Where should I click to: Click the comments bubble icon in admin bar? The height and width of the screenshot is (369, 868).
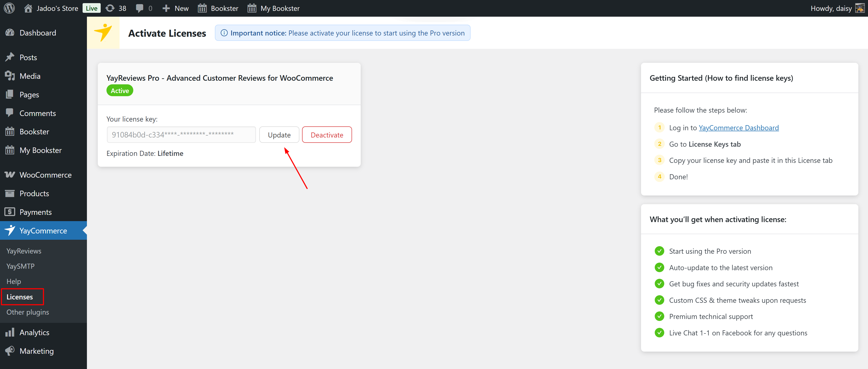coord(140,8)
